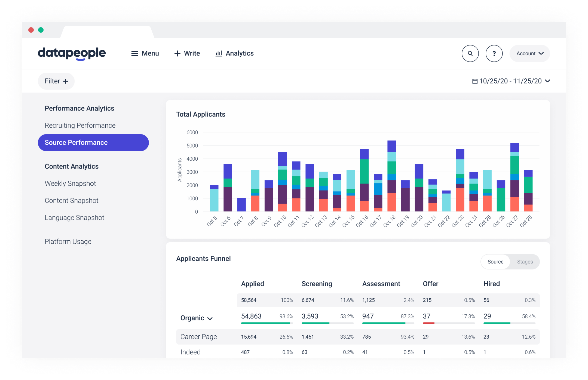This screenshot has height=380, width=588.
Task: Open the Weekly Snapshot page
Action: (70, 183)
